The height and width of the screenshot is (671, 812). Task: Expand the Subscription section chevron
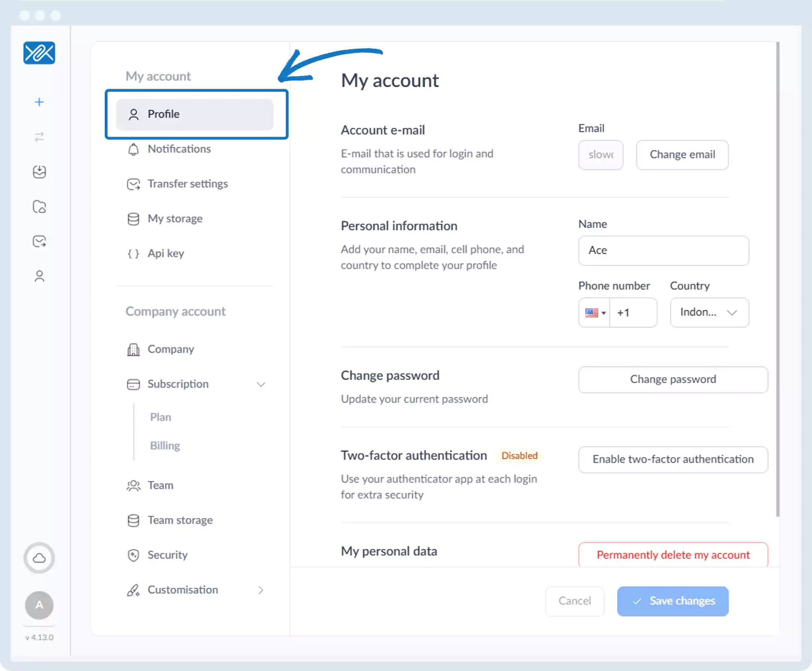(x=261, y=384)
